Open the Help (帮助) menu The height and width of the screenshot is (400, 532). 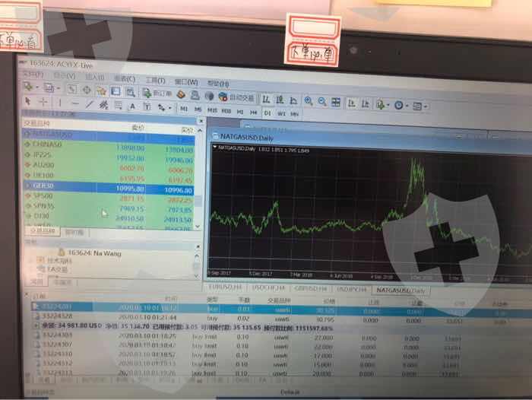[x=218, y=84]
